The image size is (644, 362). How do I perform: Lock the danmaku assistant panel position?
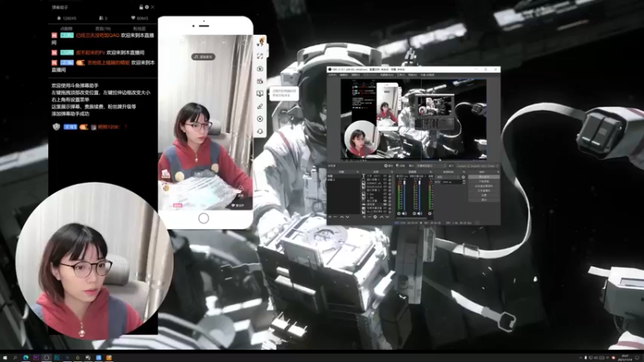[x=142, y=7]
